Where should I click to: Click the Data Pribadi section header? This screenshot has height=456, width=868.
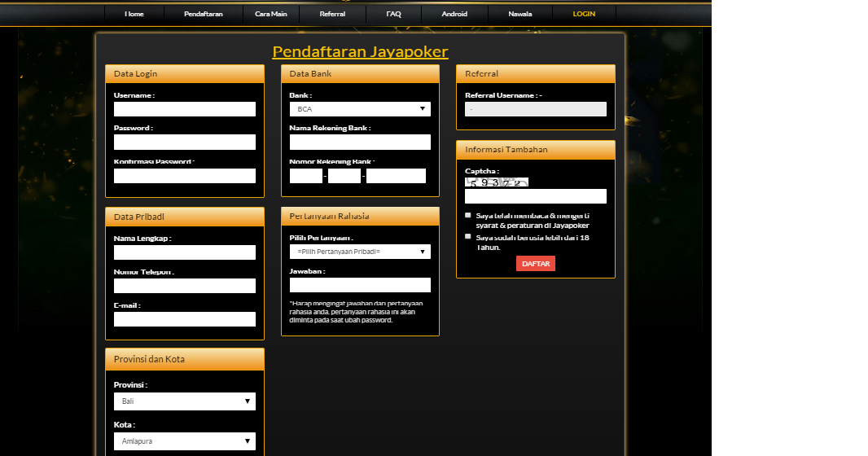185,217
